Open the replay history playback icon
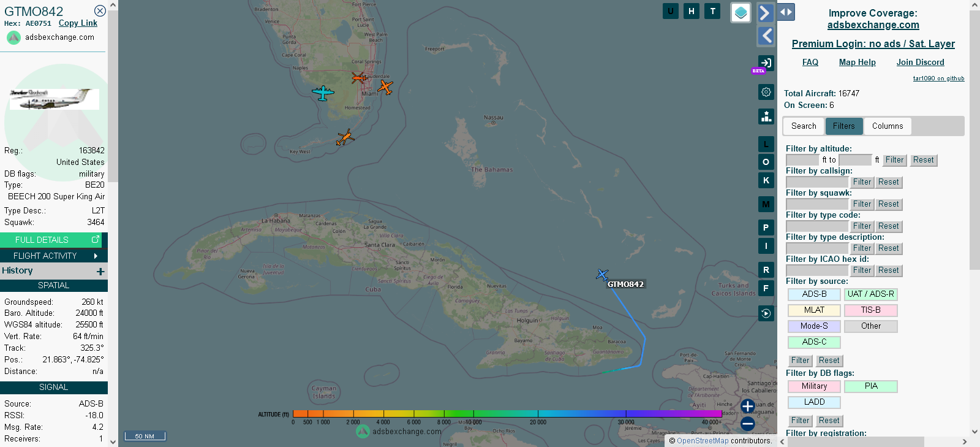The height and width of the screenshot is (447, 980). [766, 313]
